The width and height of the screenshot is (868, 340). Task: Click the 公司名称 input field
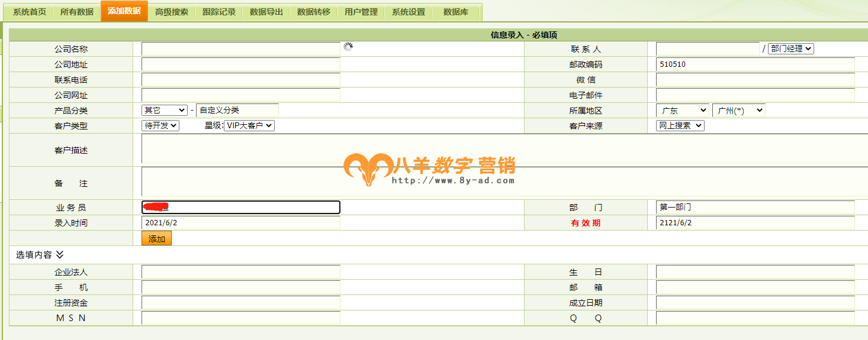pyautogui.click(x=240, y=49)
